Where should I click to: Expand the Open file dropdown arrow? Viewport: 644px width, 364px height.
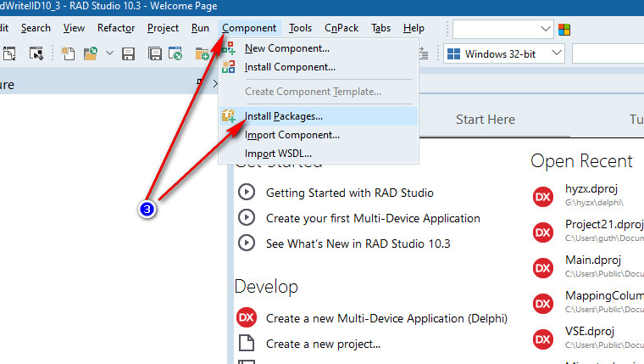[x=109, y=53]
